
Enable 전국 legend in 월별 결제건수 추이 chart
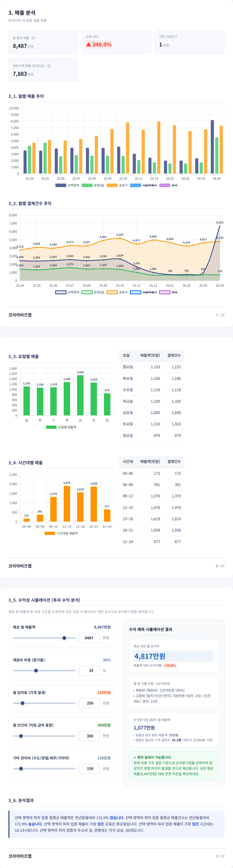(168, 292)
